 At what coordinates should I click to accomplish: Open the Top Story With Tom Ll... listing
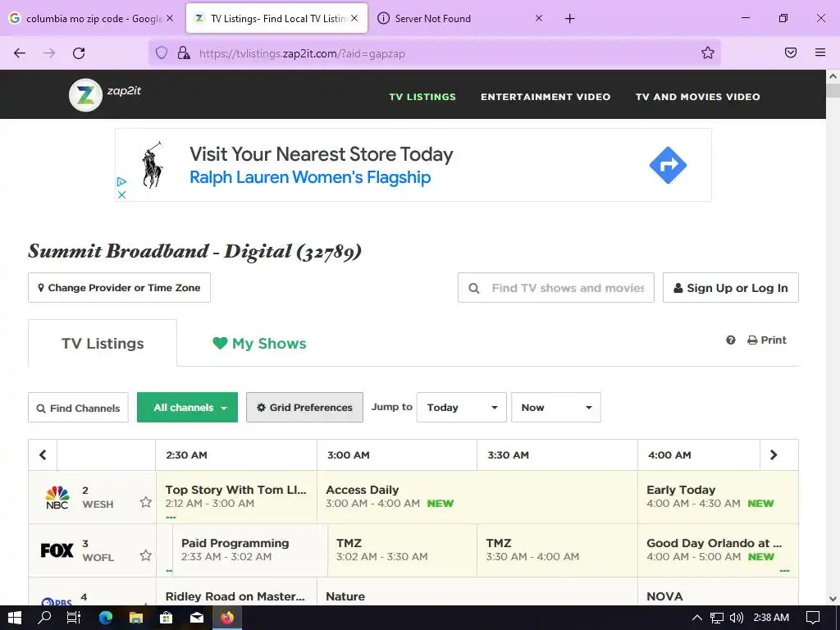click(236, 496)
